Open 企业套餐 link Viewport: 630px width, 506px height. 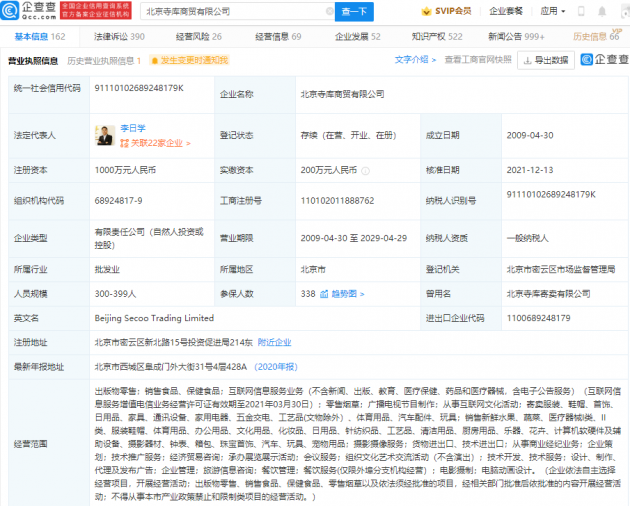[x=506, y=11]
